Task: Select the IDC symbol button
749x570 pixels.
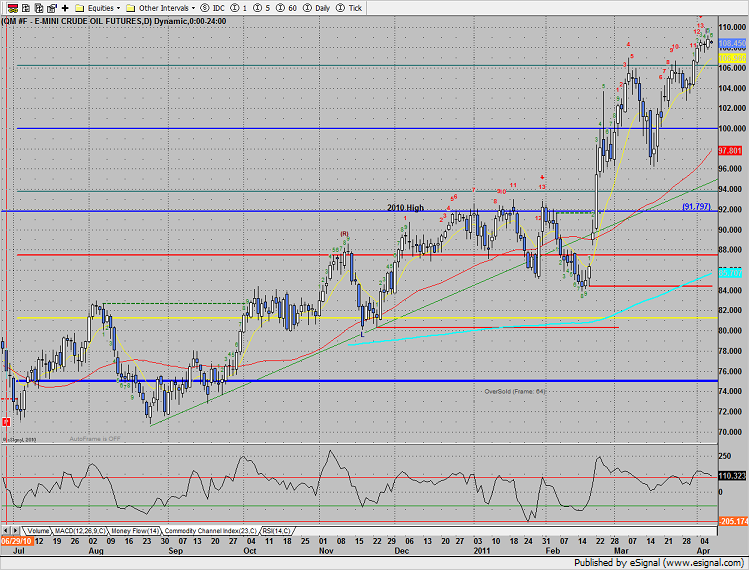Action: click(x=213, y=8)
